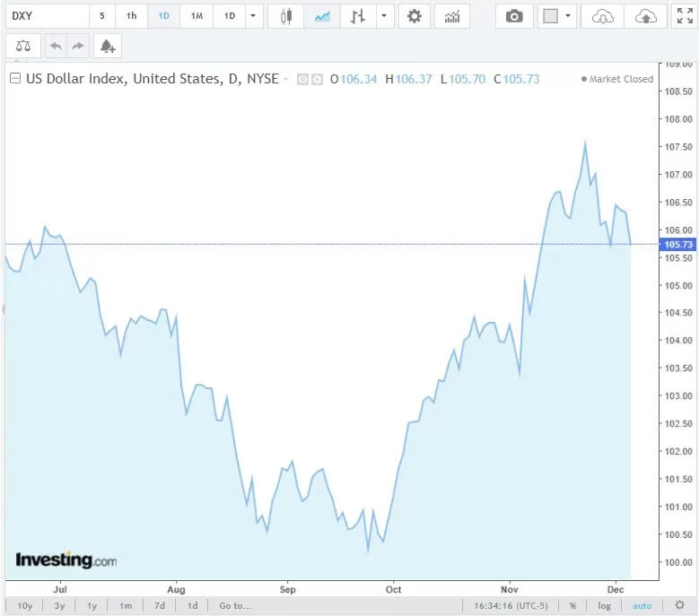Collapse the US Dollar Index legend
Image resolution: width=699 pixels, height=616 pixels.
click(14, 79)
